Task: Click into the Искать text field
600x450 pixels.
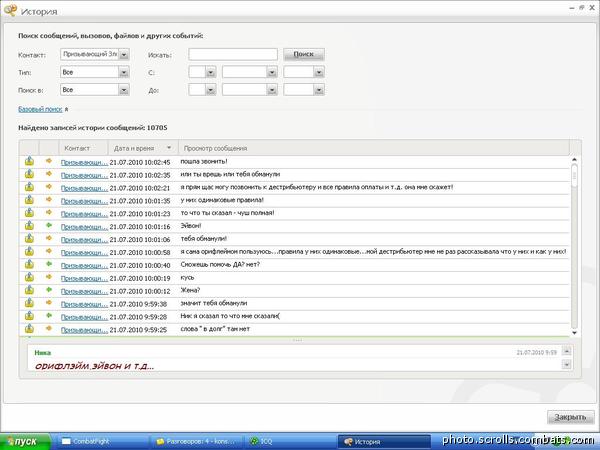Action: (x=232, y=54)
